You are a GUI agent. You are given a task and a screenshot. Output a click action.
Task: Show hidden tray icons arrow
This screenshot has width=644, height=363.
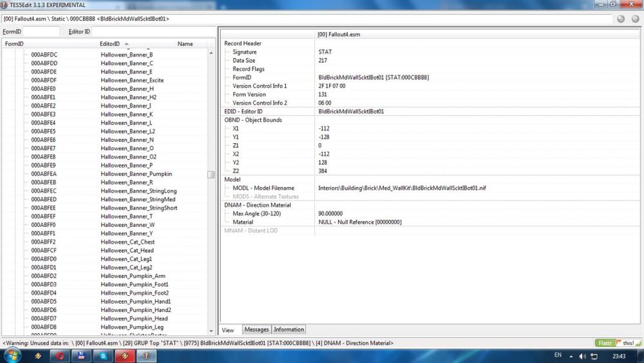[x=571, y=357]
